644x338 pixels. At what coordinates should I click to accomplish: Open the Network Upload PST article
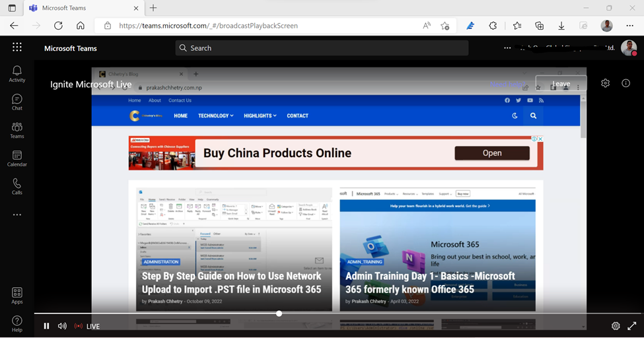tap(231, 283)
